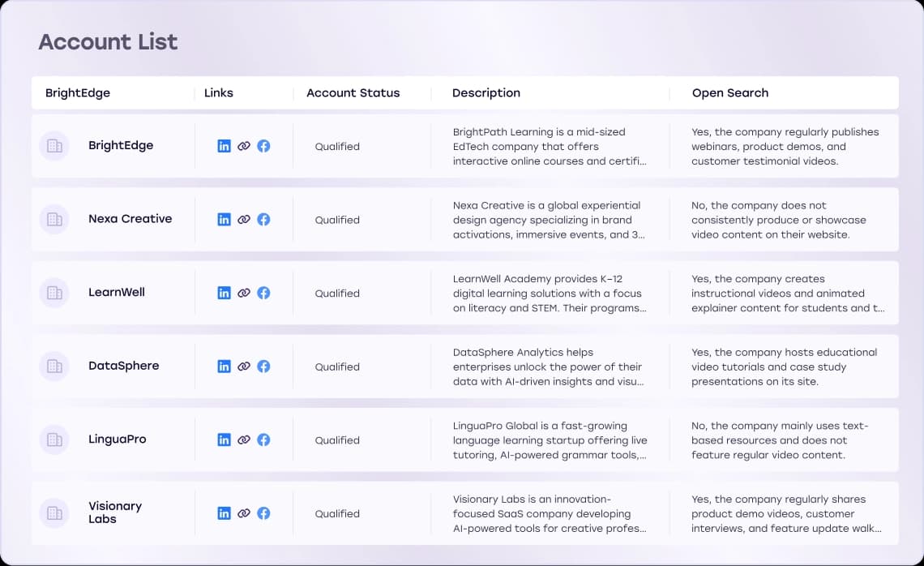The image size is (924, 566).
Task: Open the link icon in the DataSphere row
Action: 244,366
